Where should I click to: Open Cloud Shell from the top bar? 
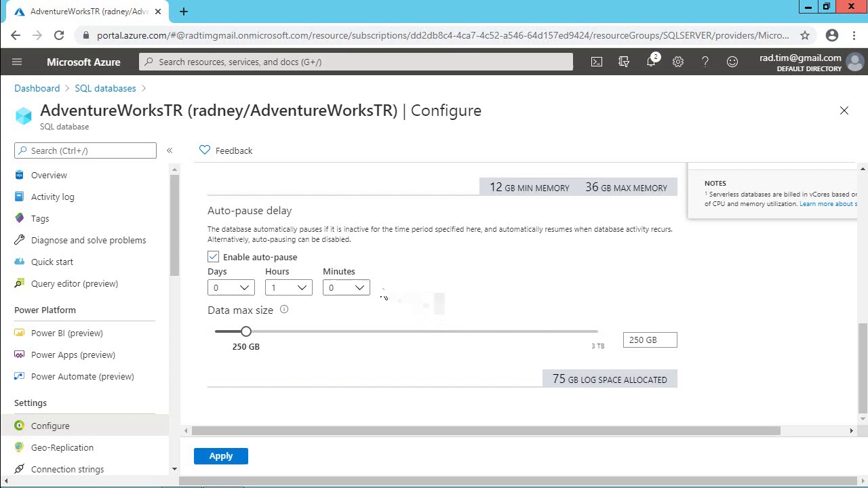pos(597,62)
